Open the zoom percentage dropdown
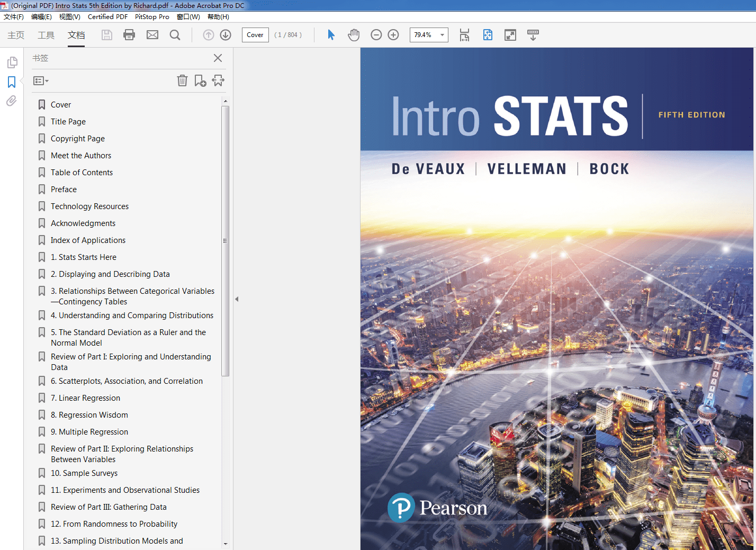Viewport: 756px width, 550px height. (x=442, y=35)
